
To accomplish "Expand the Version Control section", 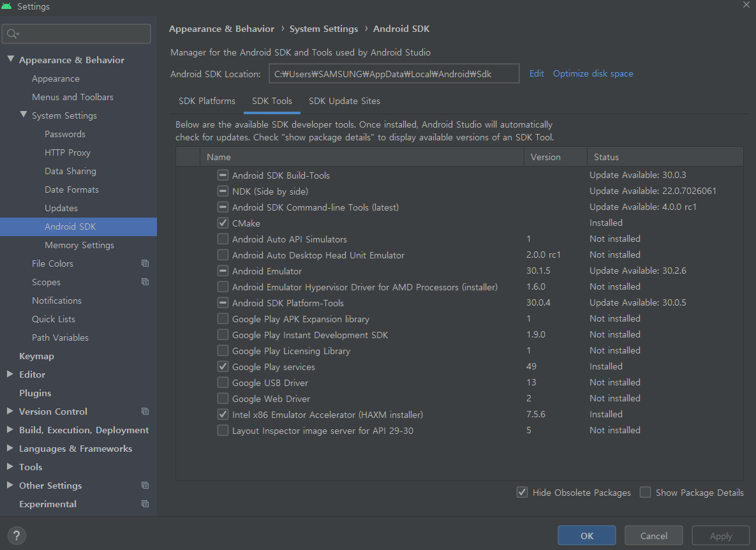I will coord(10,411).
